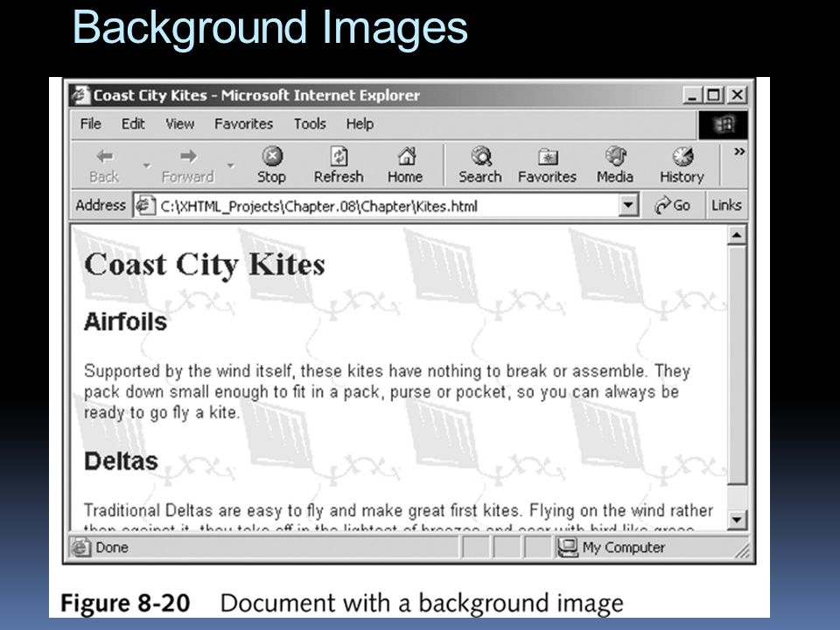Screen dimensions: 840x630
Task: Click the scroll down arrow
Action: [x=737, y=520]
